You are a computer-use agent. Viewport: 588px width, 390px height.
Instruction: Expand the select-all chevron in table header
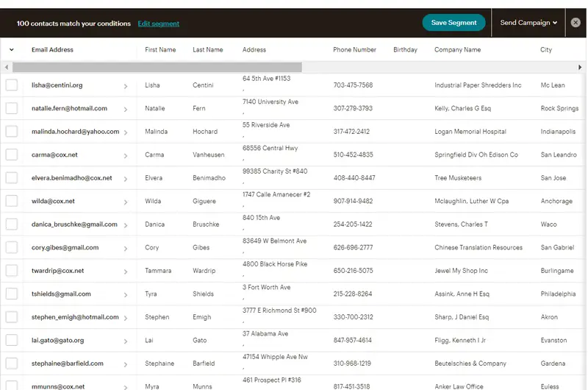[x=12, y=50]
